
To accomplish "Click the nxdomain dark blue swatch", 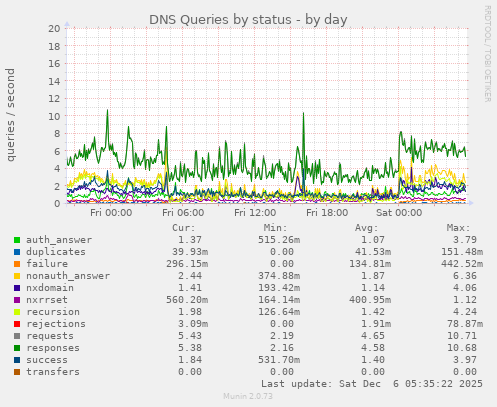I will click(17, 288).
